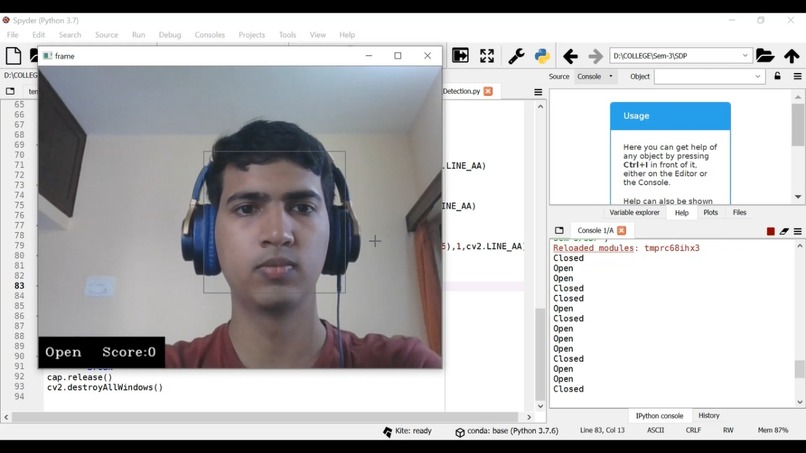
Task: Open PYTHONPATH manager Python icon
Action: [542, 56]
